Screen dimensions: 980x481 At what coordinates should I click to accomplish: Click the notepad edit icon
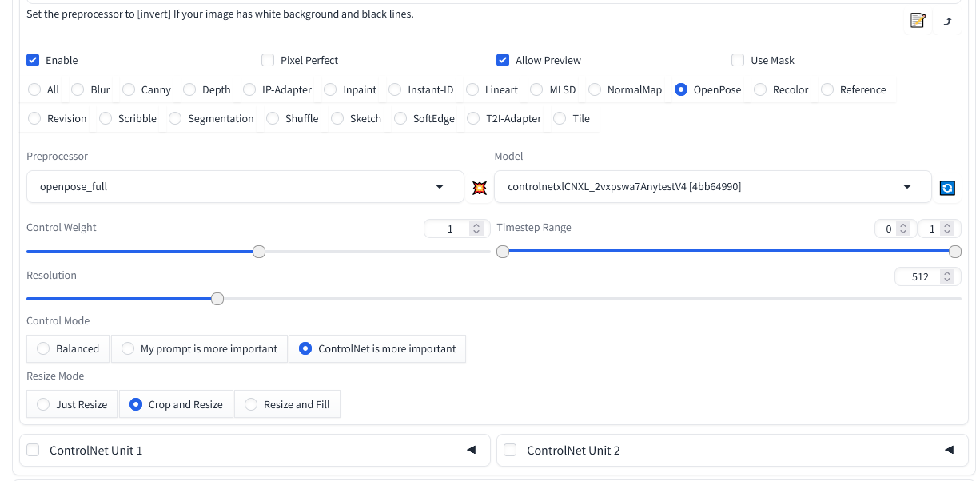(x=918, y=20)
